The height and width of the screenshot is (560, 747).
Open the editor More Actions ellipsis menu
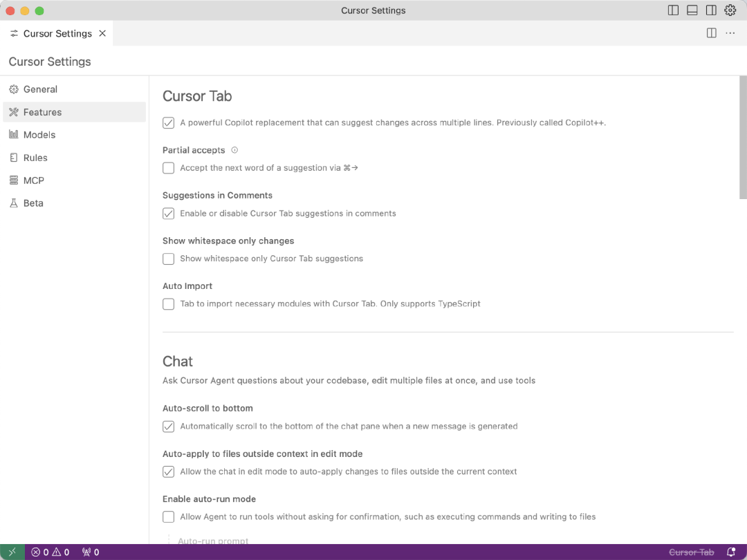click(730, 33)
